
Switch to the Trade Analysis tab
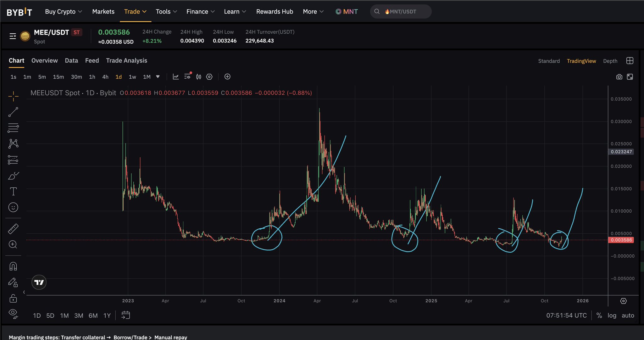[126, 60]
